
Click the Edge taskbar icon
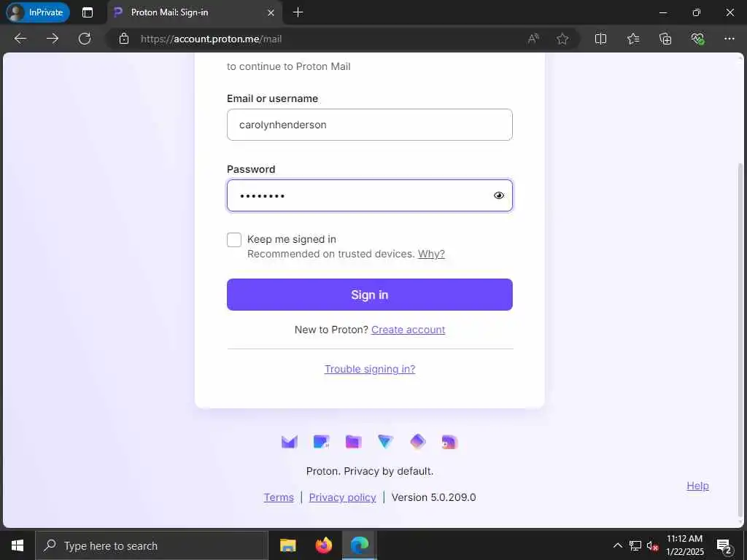[x=360, y=545]
